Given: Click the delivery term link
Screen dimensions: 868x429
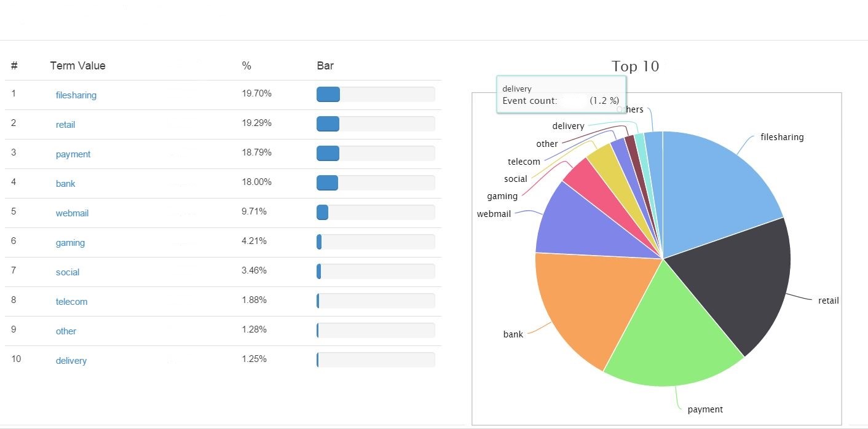Looking at the screenshot, I should tap(71, 361).
